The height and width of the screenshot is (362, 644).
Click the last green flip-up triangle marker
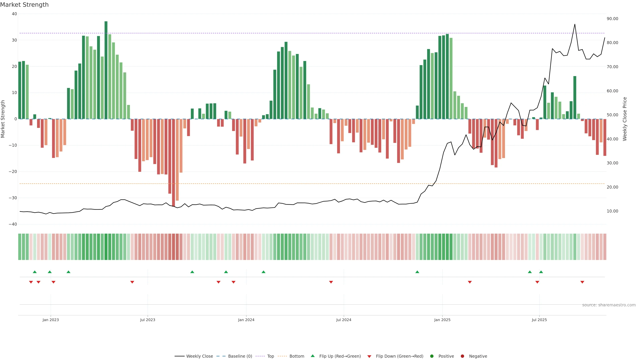[541, 272]
